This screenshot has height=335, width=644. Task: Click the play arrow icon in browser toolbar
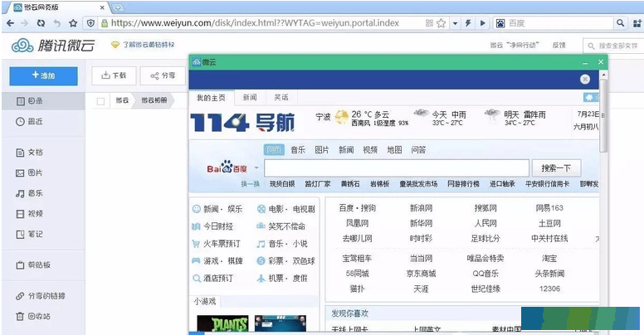pos(483,23)
